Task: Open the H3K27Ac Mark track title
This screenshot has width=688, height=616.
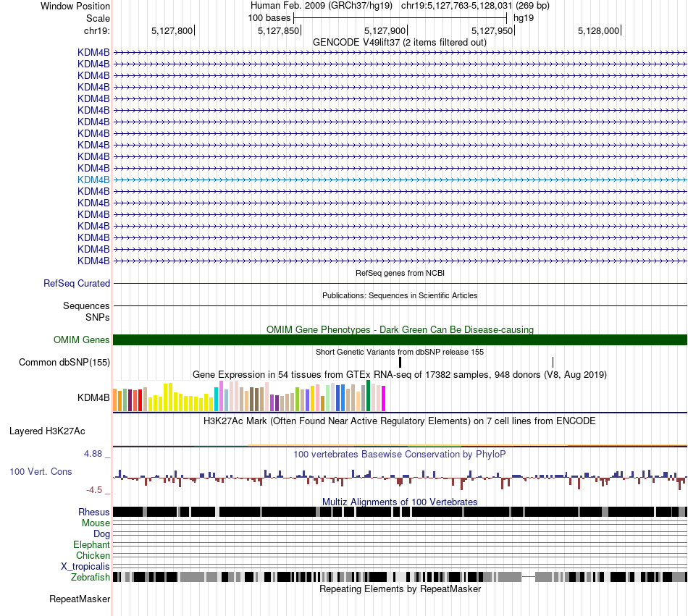Action: 399,421
